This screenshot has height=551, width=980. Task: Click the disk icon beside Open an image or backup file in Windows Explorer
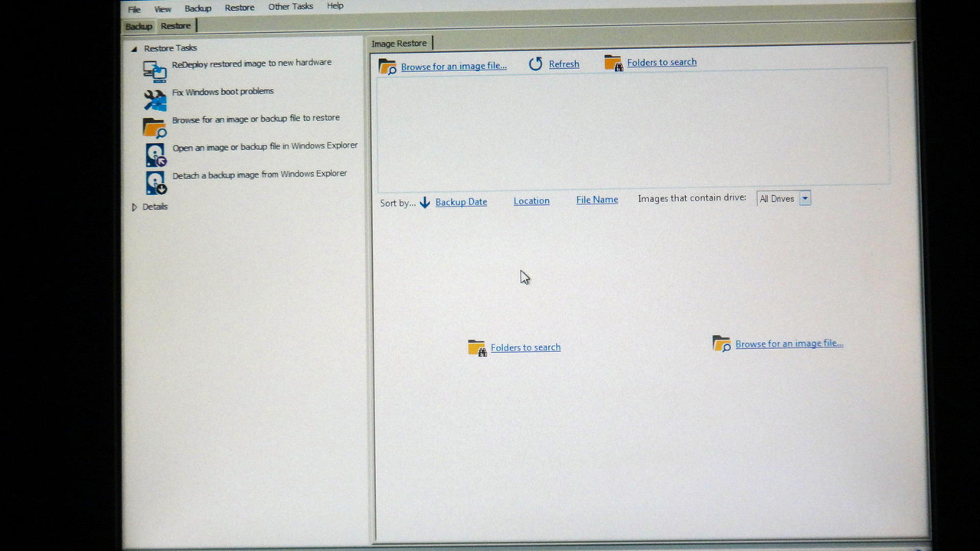[x=155, y=155]
